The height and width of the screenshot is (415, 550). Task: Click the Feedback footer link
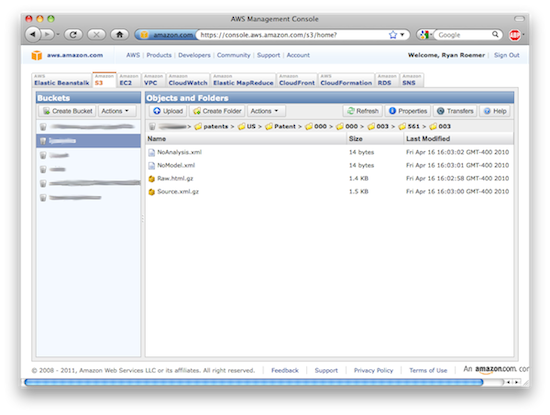pos(285,370)
